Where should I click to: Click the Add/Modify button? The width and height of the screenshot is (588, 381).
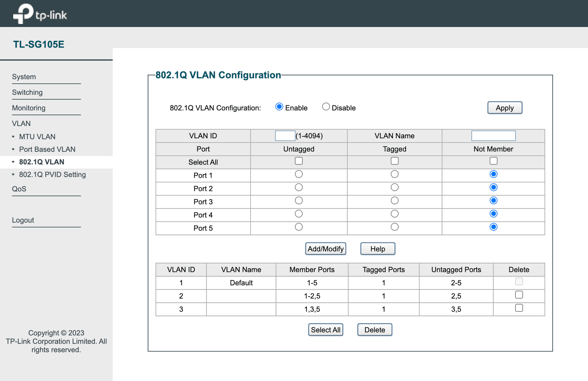tap(326, 249)
